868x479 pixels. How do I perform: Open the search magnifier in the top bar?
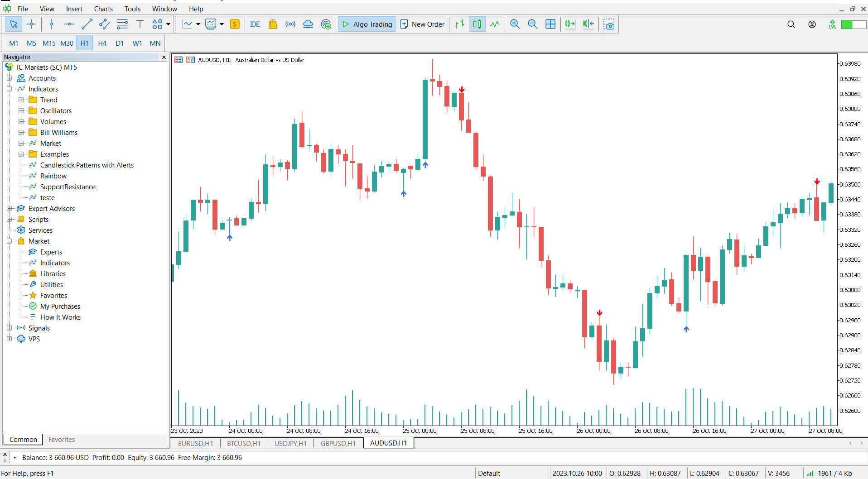[x=791, y=24]
